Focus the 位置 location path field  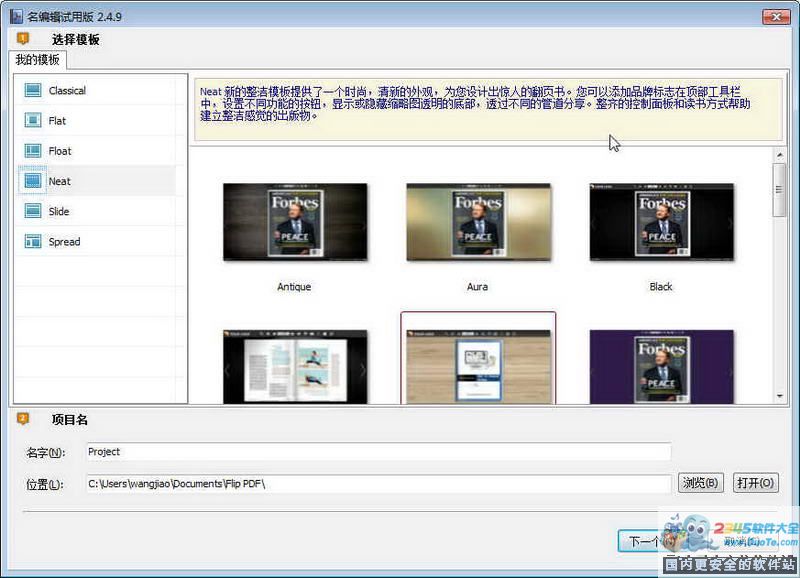click(x=379, y=484)
